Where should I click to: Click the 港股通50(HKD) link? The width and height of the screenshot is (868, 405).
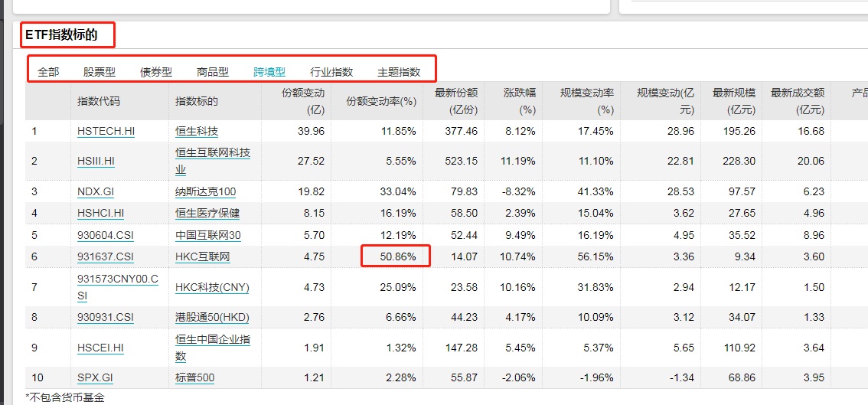[x=212, y=317]
